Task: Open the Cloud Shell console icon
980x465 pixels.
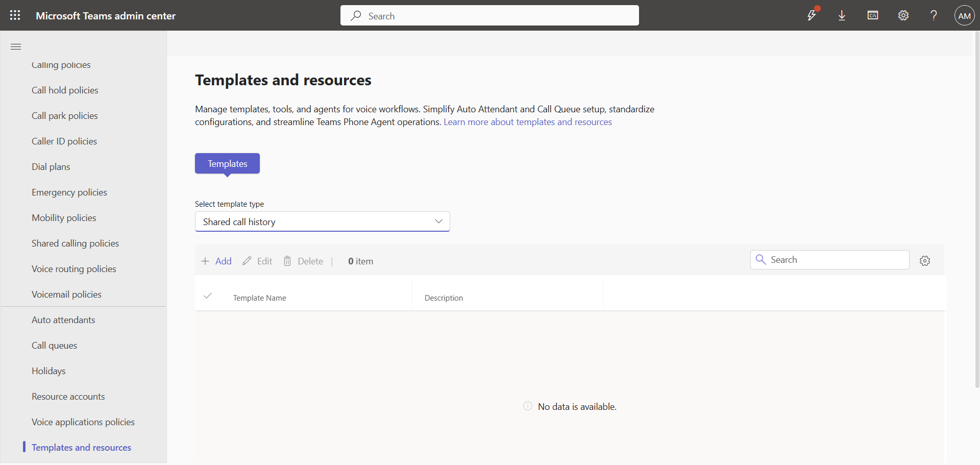Action: coord(873,15)
